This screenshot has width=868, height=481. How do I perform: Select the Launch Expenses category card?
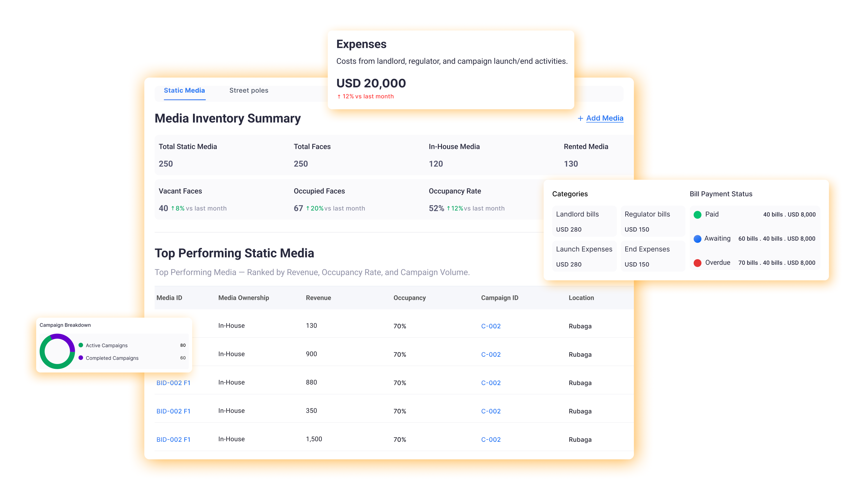click(584, 257)
